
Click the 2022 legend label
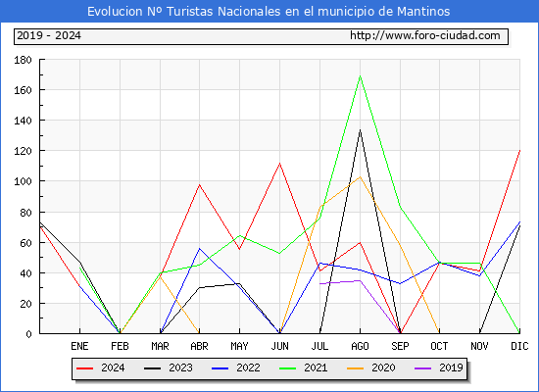tap(248, 367)
